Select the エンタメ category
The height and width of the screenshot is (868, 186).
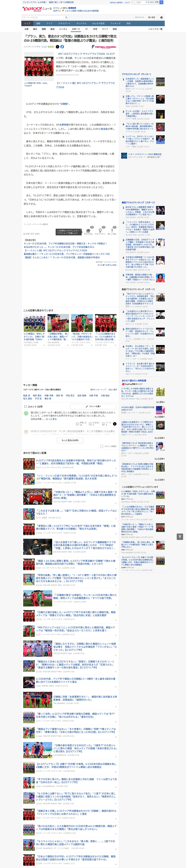click(x=63, y=29)
